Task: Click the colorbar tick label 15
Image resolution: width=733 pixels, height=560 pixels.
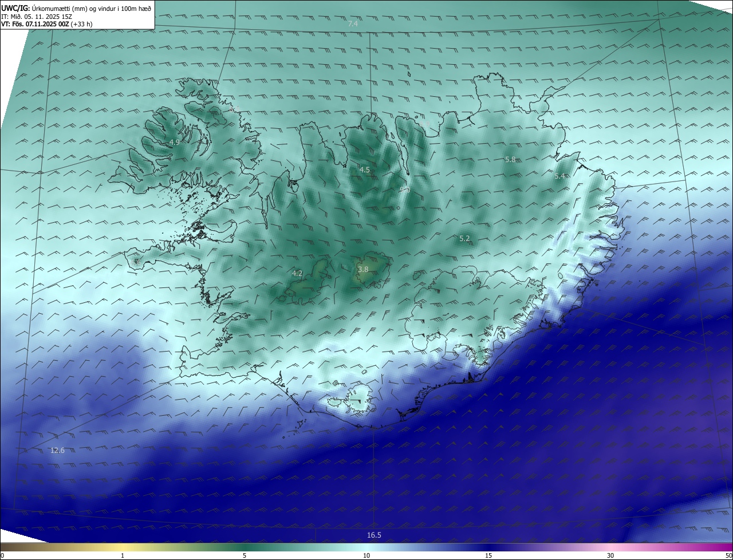Action: pos(488,555)
